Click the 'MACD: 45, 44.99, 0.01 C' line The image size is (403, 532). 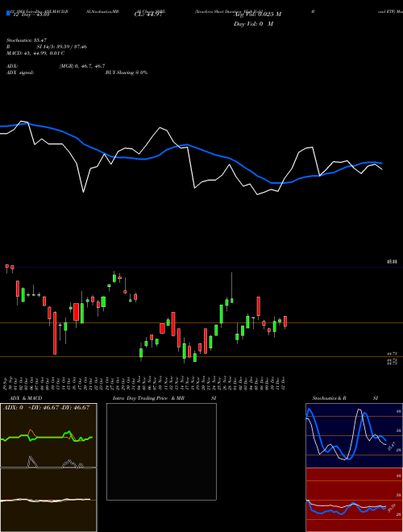[35, 53]
